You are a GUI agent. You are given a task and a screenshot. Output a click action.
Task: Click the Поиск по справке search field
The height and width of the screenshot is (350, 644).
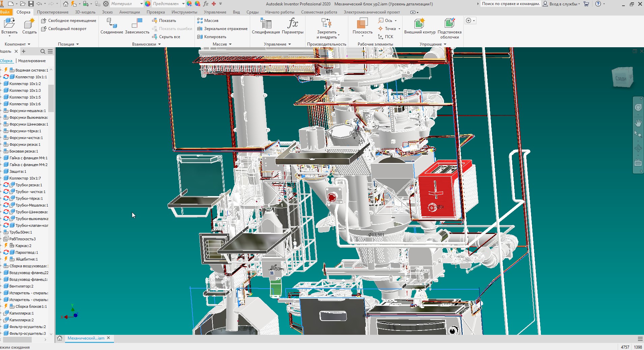[510, 4]
